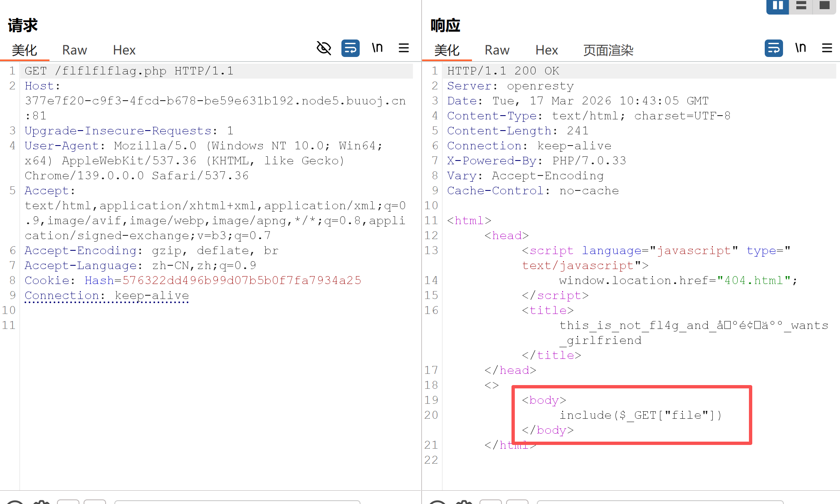Image resolution: width=840 pixels, height=504 pixels.
Task: Click the Cookie Hash value in request
Action: coord(241,281)
